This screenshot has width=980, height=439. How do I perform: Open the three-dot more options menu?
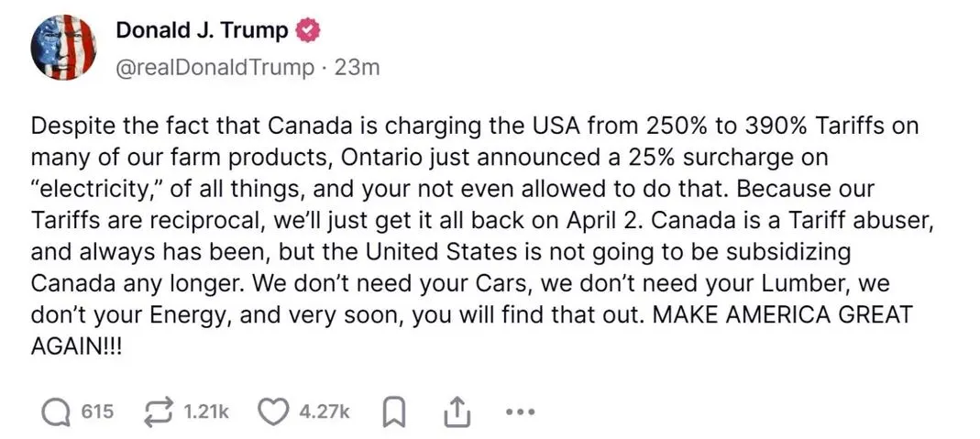coord(519,412)
